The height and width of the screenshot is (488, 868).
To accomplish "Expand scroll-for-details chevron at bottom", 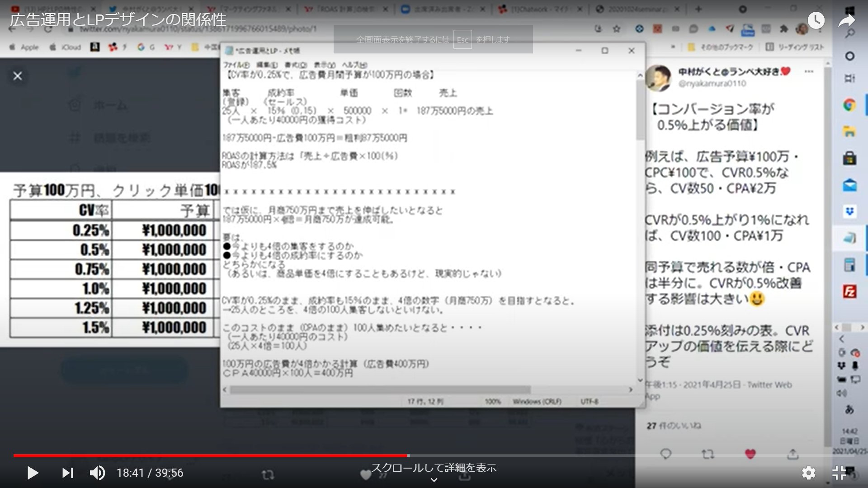I will [434, 480].
